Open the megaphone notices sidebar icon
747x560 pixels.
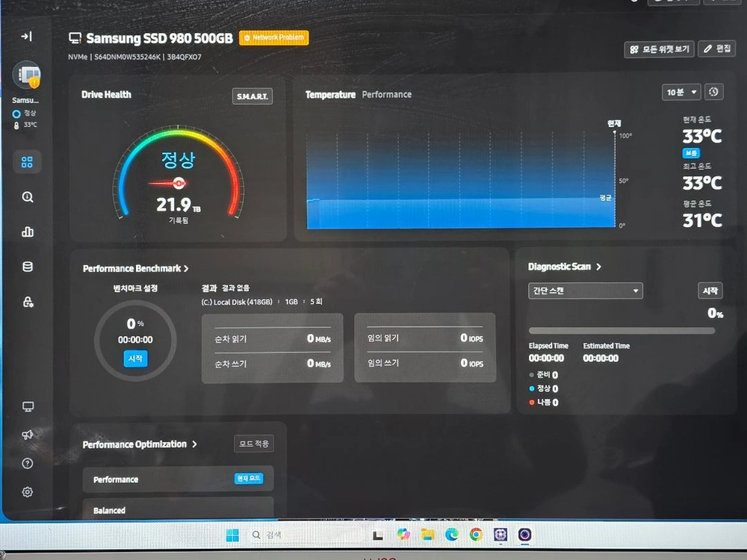(28, 435)
